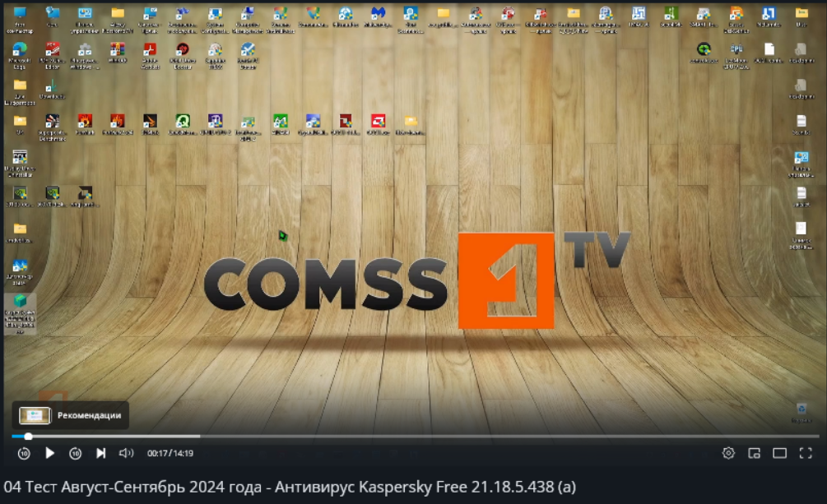Enter fullscreen mode

click(x=806, y=453)
